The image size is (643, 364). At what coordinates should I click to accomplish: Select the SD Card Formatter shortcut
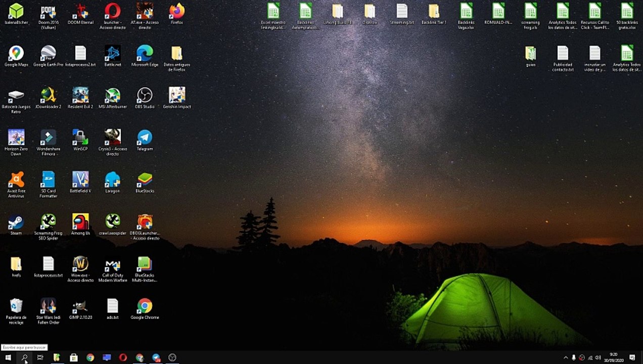coord(48,185)
